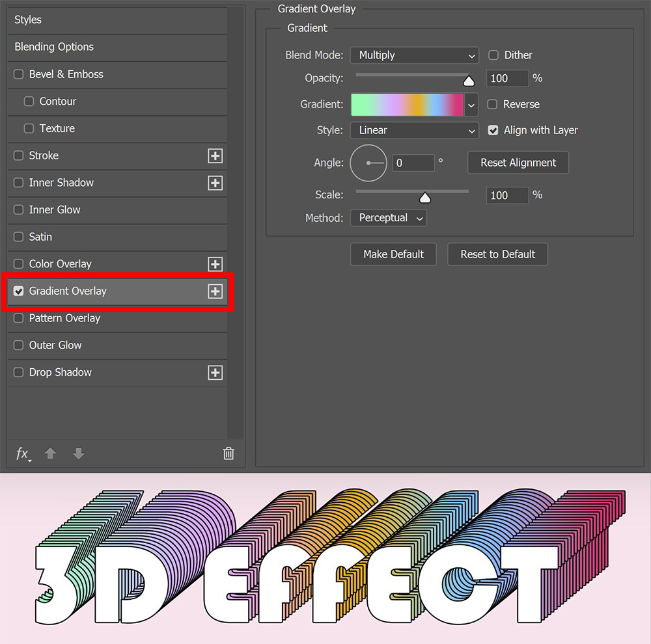This screenshot has height=644, width=651.
Task: Click the Opacity value field
Action: [x=507, y=79]
